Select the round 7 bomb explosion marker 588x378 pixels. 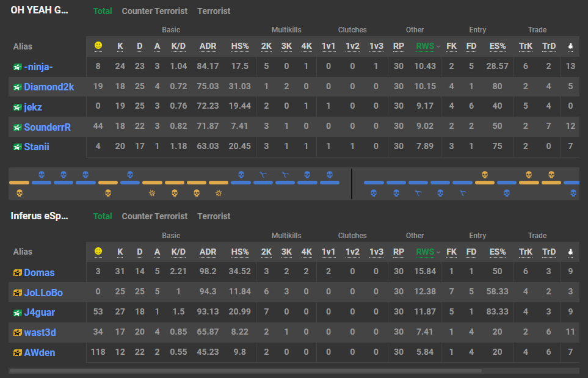pyautogui.click(x=152, y=193)
